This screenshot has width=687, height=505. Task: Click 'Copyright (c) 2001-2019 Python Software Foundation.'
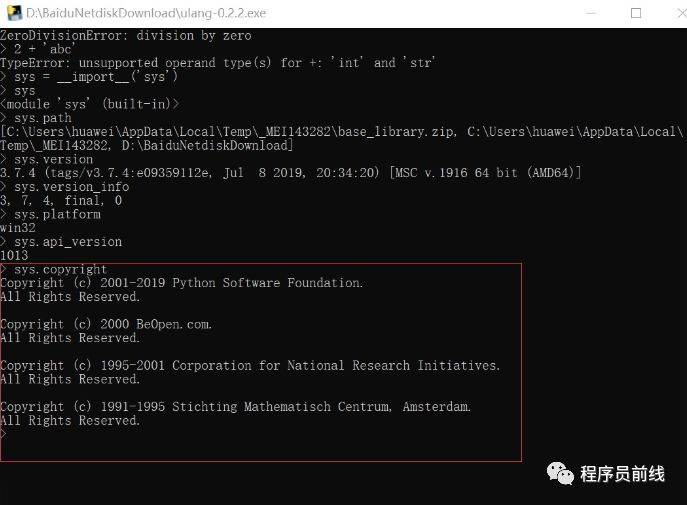tap(181, 283)
